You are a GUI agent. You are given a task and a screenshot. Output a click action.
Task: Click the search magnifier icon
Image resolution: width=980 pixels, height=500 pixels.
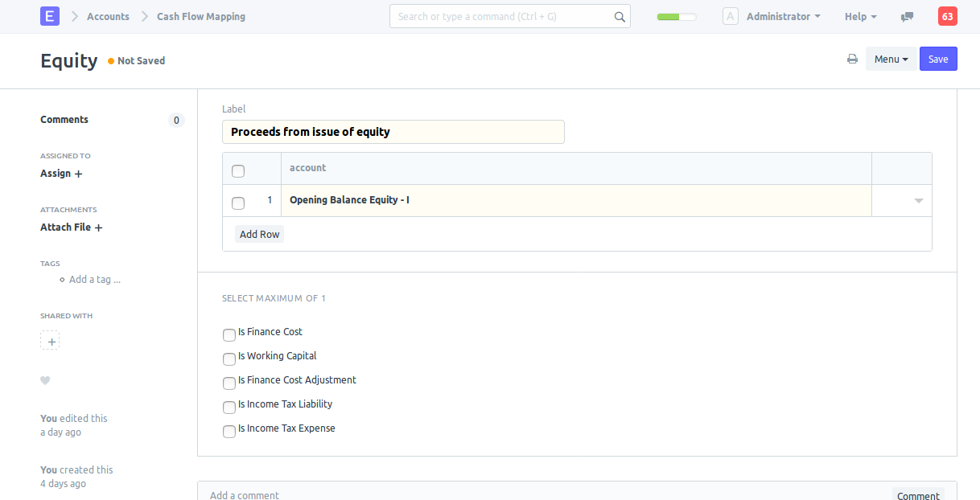pos(619,17)
